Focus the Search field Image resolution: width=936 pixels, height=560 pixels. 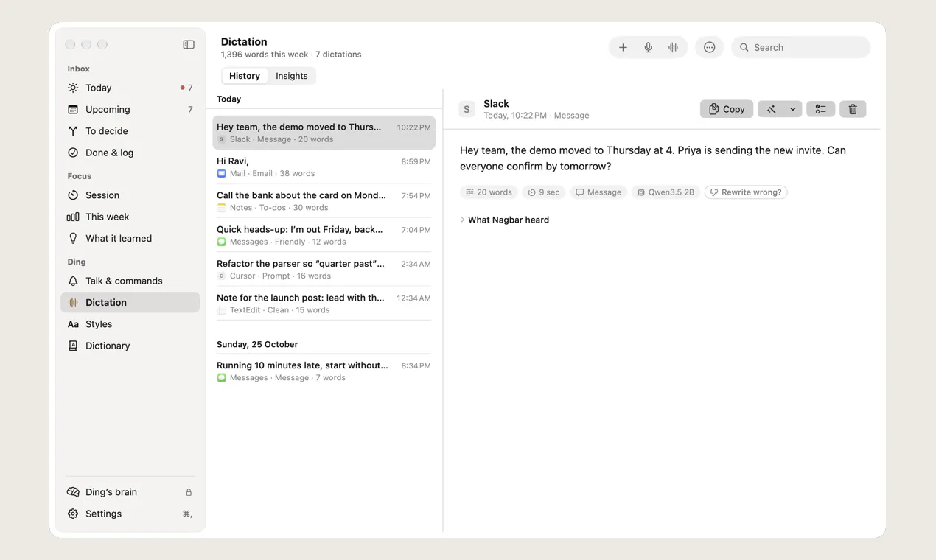tap(800, 47)
